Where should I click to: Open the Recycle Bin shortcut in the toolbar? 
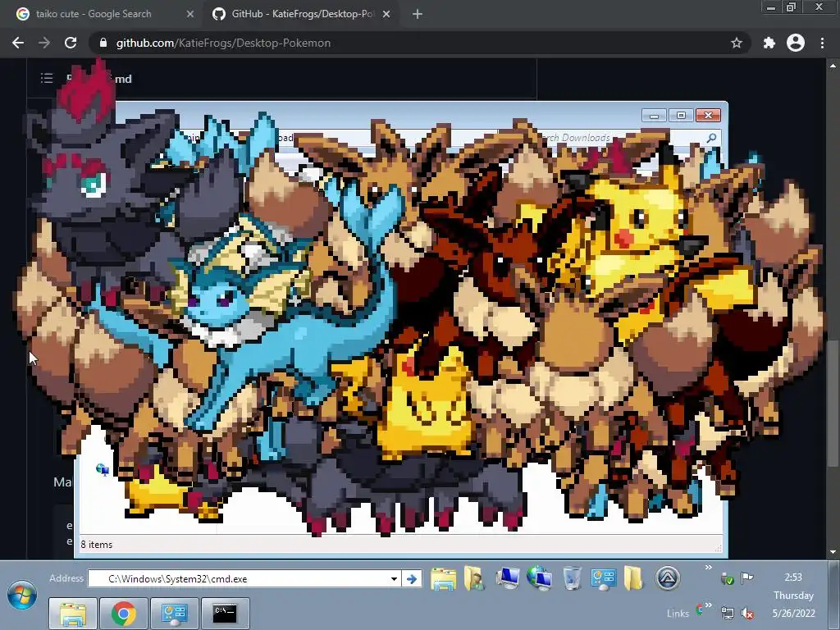tap(572, 578)
